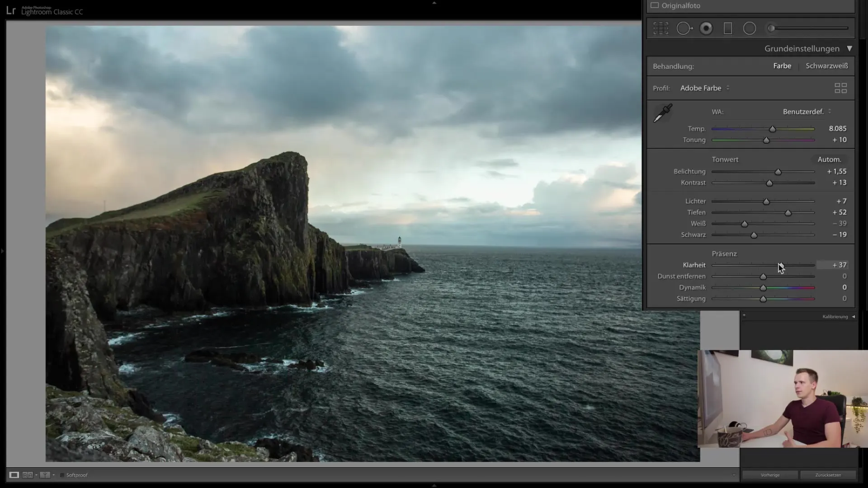Collapse the Grundeinstellungen panel
This screenshot has width=868, height=488.
[x=849, y=48]
